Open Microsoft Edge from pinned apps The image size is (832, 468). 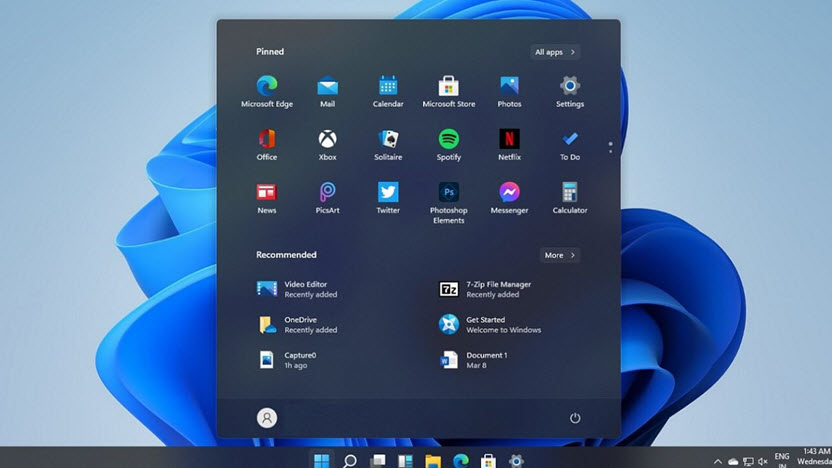(x=267, y=92)
